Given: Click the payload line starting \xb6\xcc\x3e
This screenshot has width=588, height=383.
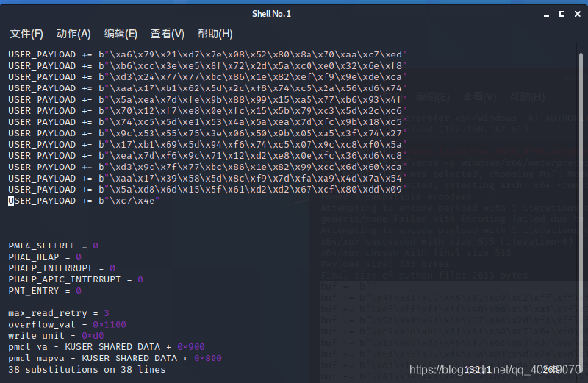Looking at the screenshot, I should point(207,65).
